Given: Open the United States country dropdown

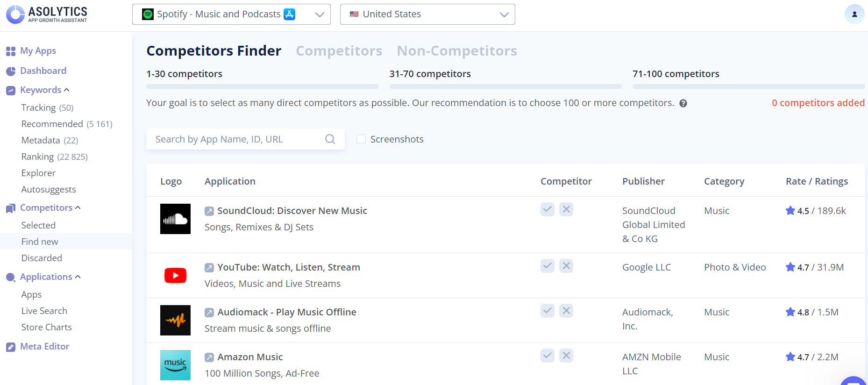Looking at the screenshot, I should (427, 14).
